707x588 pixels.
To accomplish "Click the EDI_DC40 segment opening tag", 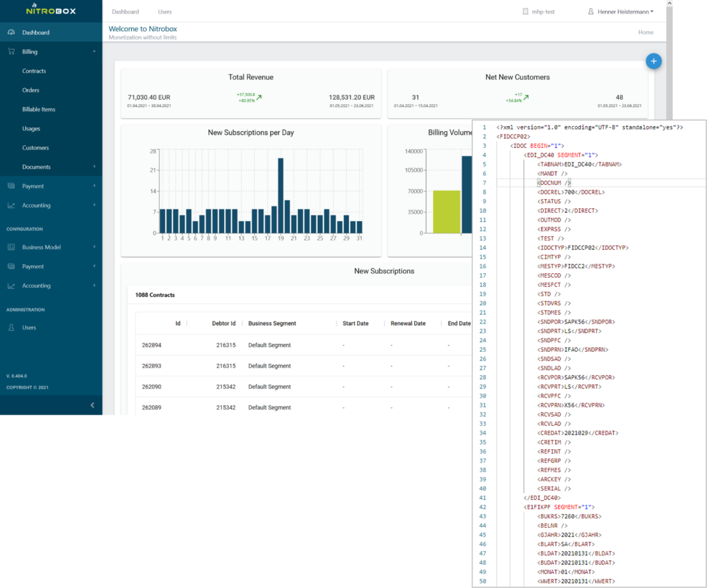I will (561, 155).
